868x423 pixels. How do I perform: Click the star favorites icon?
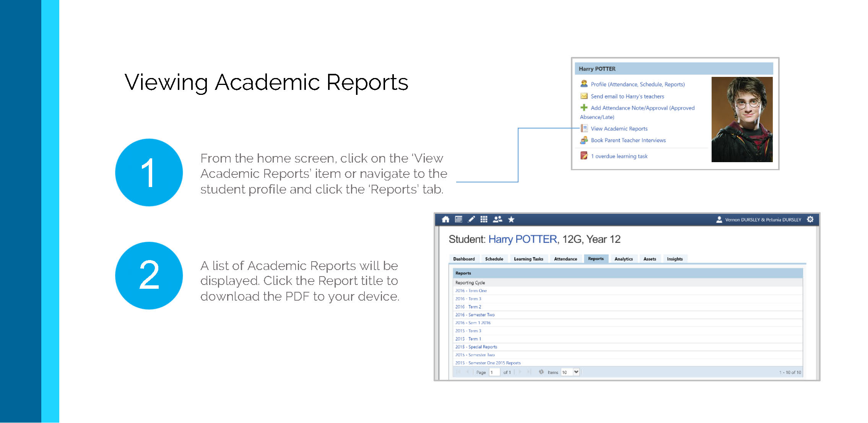(511, 220)
